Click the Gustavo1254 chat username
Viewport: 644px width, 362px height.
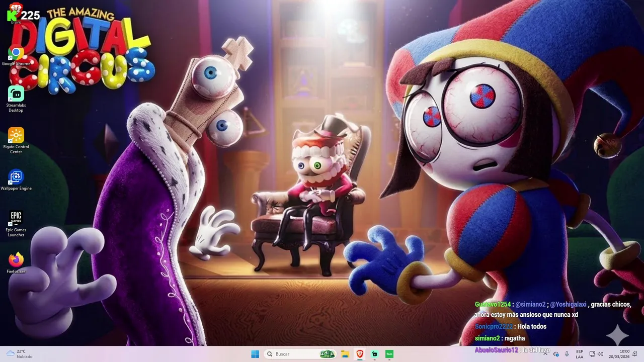coord(493,304)
